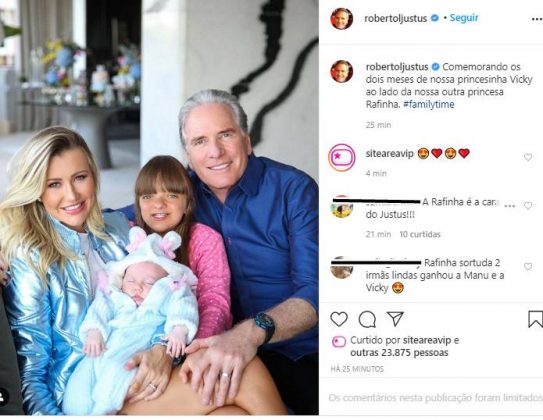Like the 'Rafinha sortuda' comment
The image size is (543, 420).
click(x=528, y=267)
